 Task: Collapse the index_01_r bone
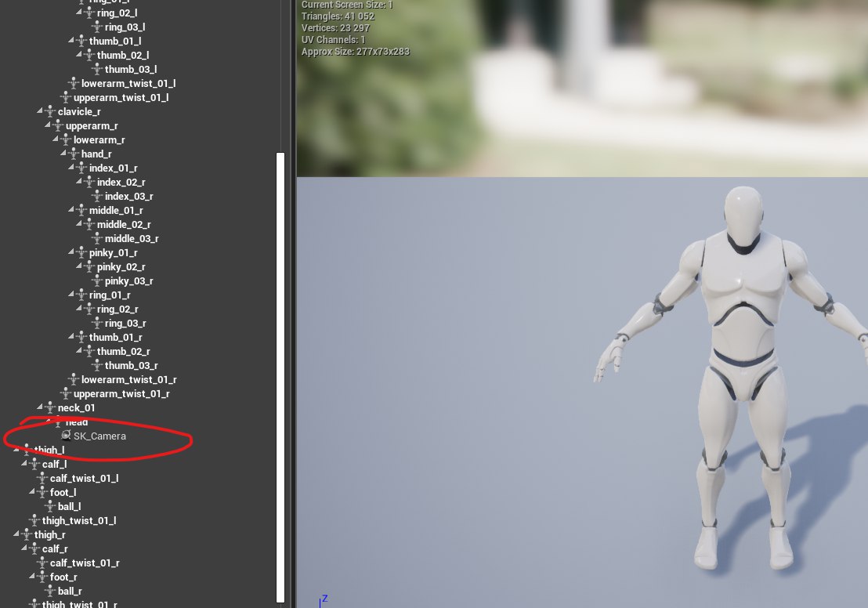[71, 167]
